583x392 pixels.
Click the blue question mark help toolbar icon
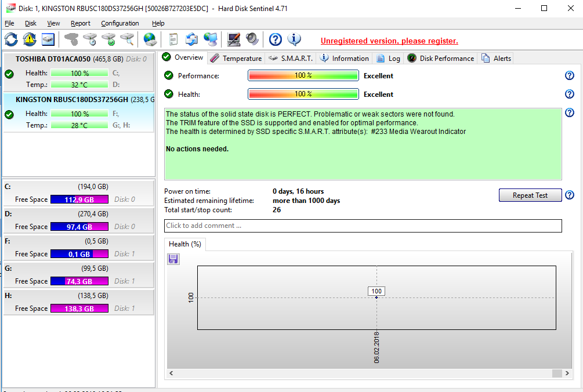276,39
